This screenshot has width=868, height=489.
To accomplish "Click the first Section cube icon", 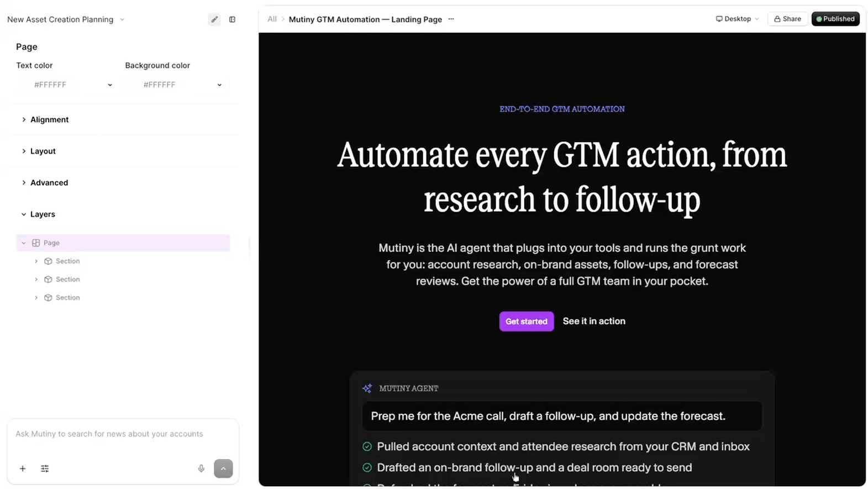I will coord(48,261).
